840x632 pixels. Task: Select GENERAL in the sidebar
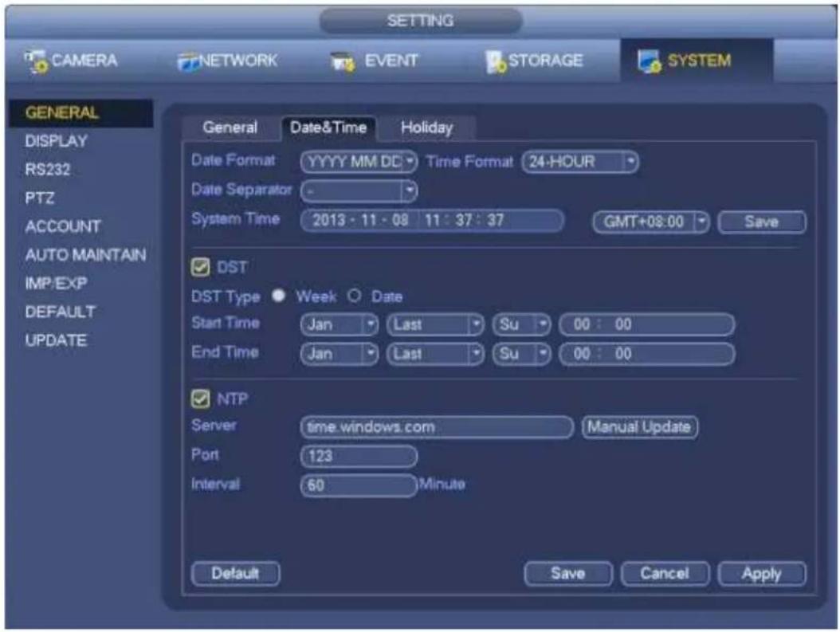pos(81,113)
